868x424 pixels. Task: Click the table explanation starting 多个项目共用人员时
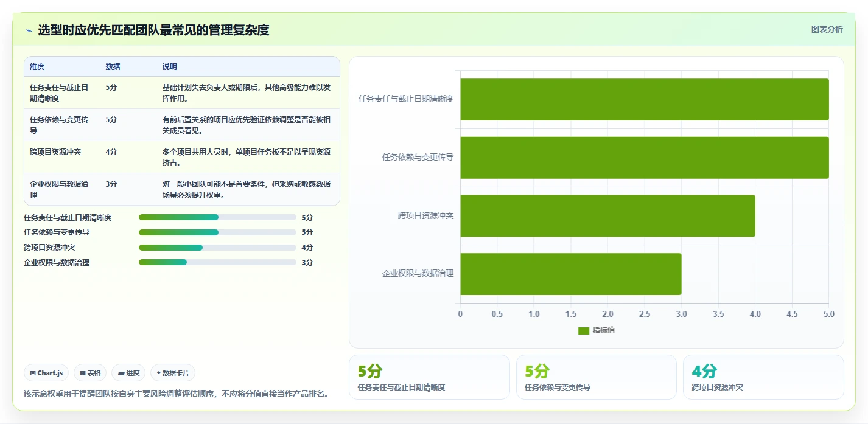(x=247, y=157)
